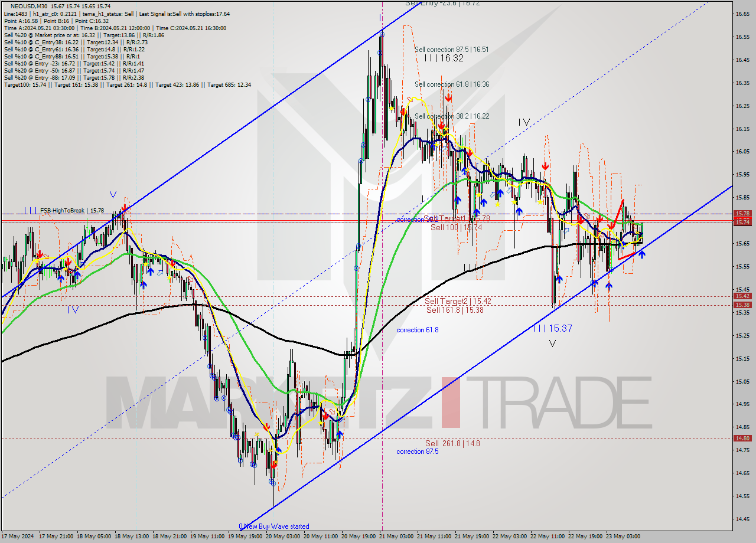Select the 'Sell %10 @ Entry -23: 16.72' row
Viewport: 756px width, 543px height.
pos(74,63)
